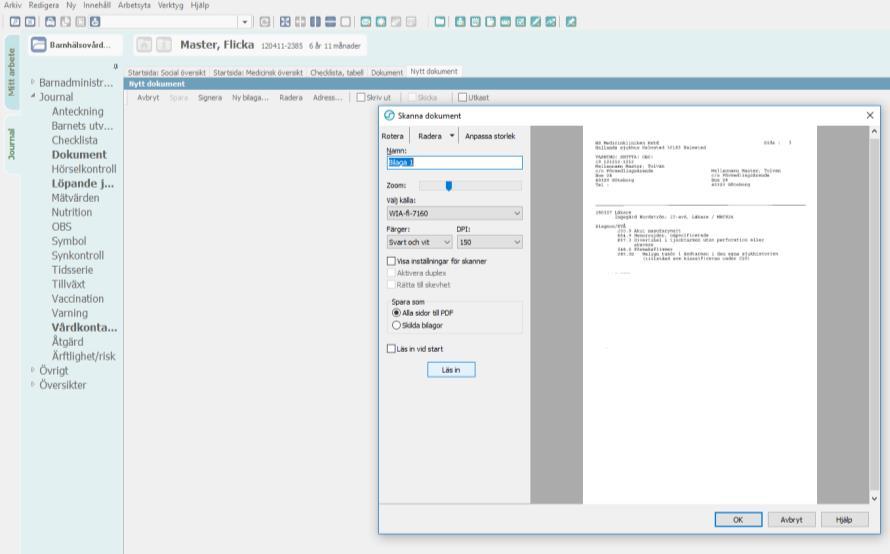Image resolution: width=890 pixels, height=554 pixels.
Task: Click the first teal icon after the single-pane icon
Action: 366,22
